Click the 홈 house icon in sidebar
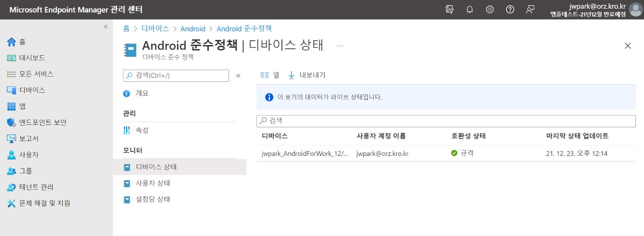644x236 pixels. coord(11,42)
